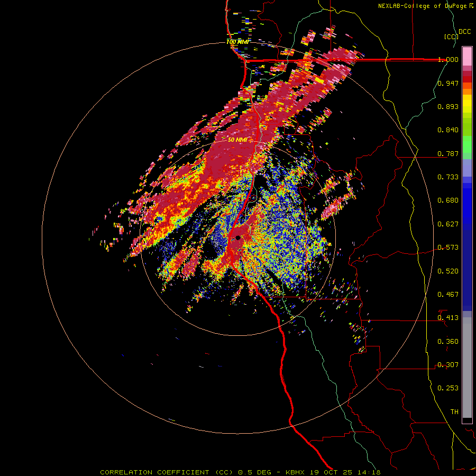Click the light pink top segment of color scale

coord(467,57)
